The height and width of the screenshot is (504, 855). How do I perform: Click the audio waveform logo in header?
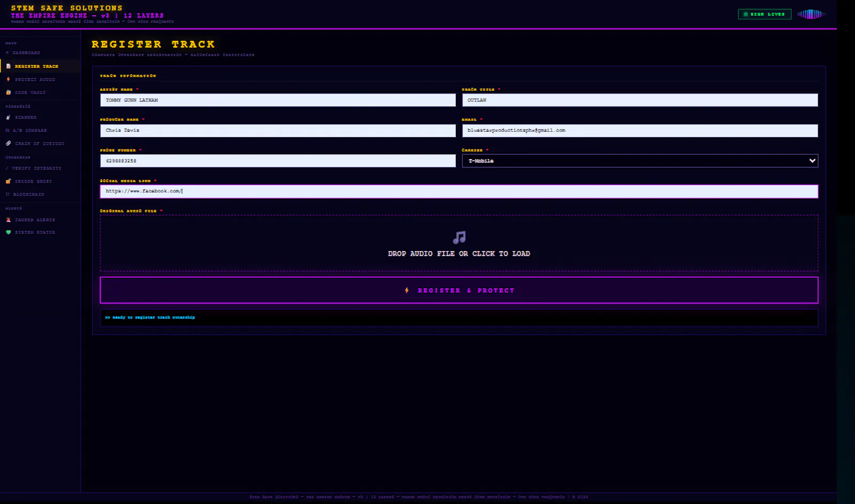(x=811, y=14)
